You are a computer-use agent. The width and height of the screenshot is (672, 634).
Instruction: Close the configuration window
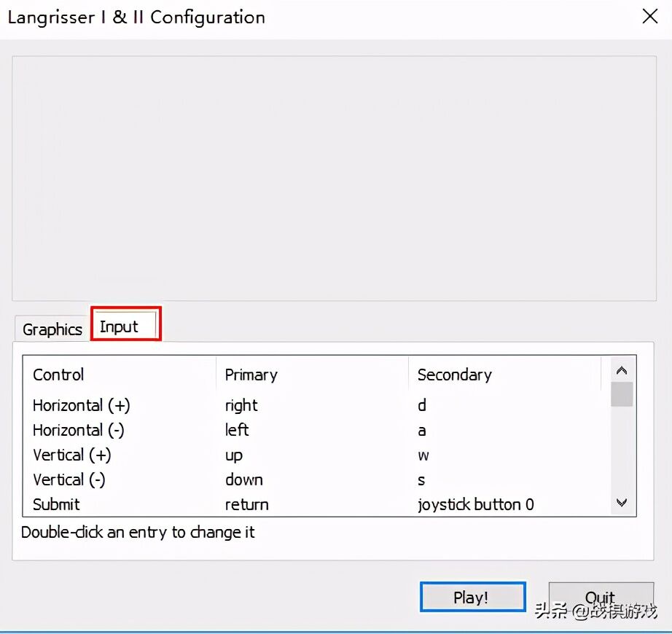tap(649, 17)
